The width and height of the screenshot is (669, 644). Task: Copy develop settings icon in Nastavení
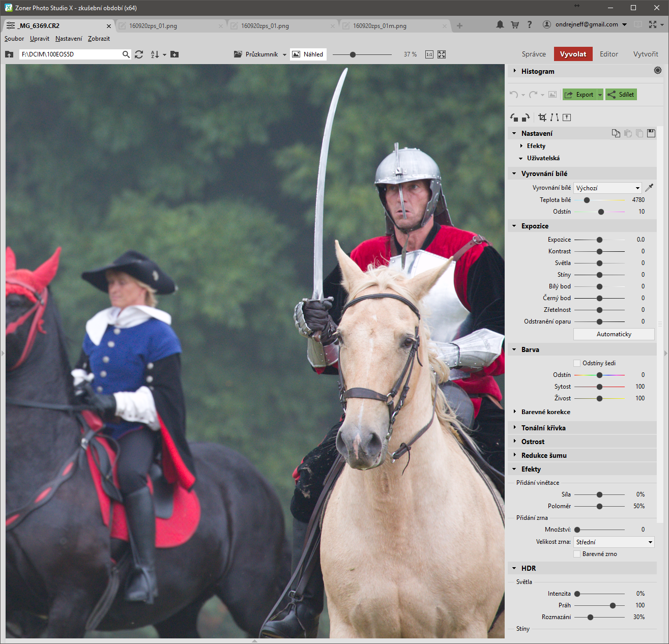(616, 133)
